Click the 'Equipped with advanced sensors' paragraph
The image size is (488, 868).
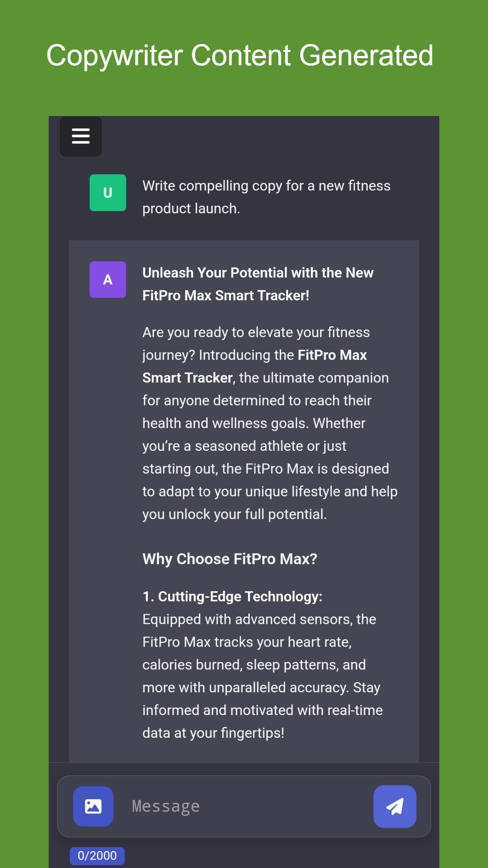click(x=259, y=619)
